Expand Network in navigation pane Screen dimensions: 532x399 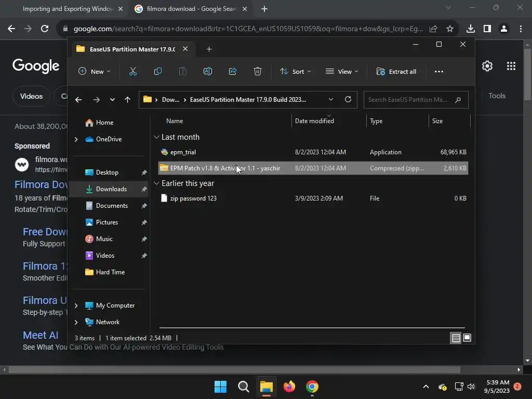tap(76, 322)
